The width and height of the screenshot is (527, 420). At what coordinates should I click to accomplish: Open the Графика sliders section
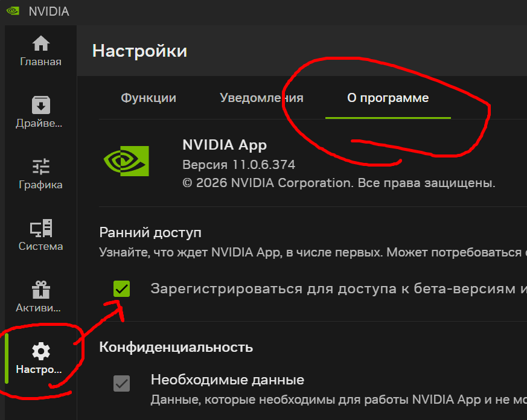pos(40,174)
